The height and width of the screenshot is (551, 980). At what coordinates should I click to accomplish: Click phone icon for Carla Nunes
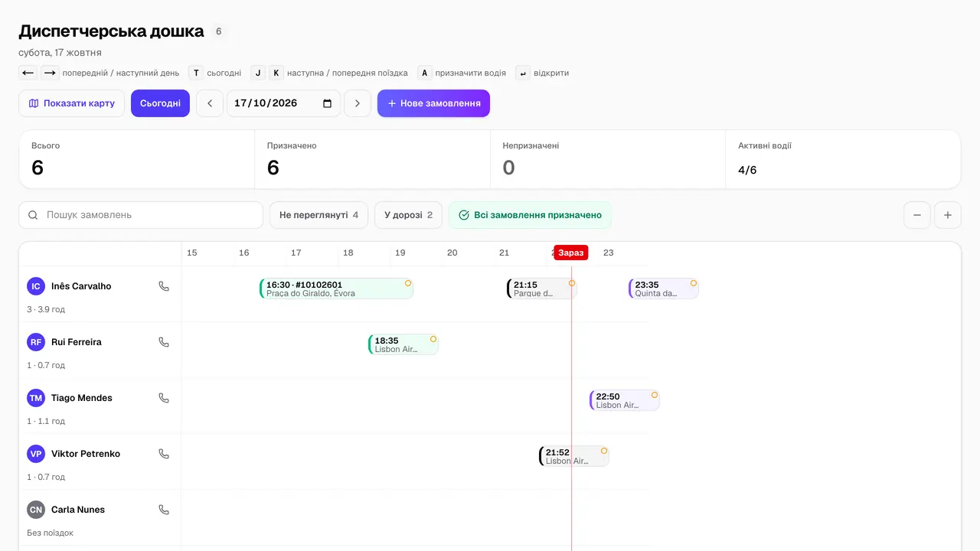click(164, 510)
